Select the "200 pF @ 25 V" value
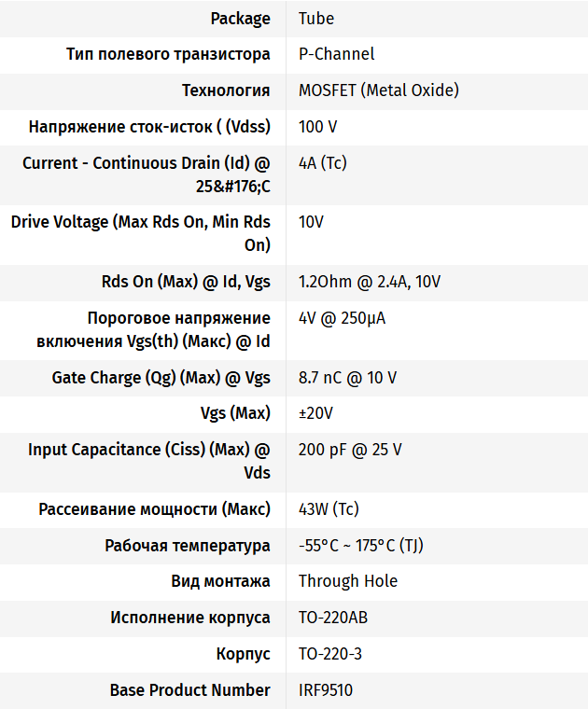 pos(350,450)
